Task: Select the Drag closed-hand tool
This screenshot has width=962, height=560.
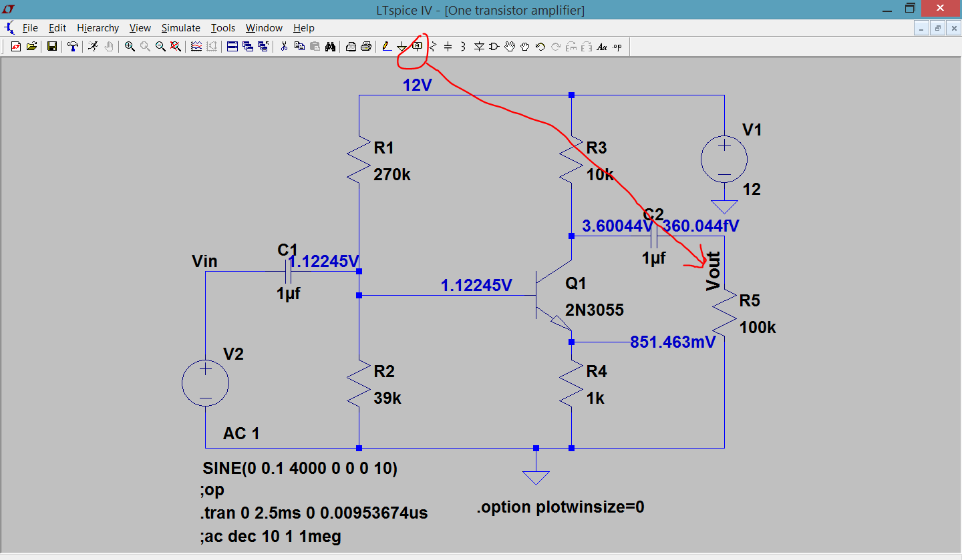Action: pos(524,47)
